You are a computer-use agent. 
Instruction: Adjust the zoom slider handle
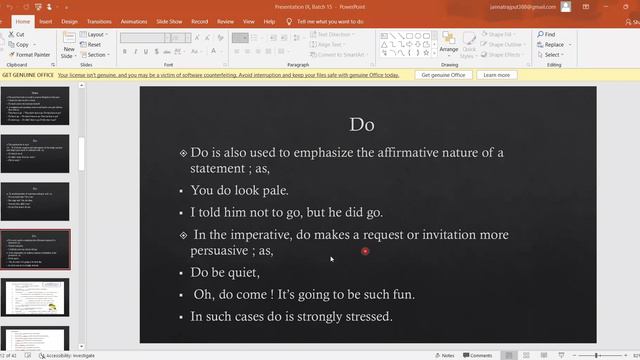coord(596,356)
